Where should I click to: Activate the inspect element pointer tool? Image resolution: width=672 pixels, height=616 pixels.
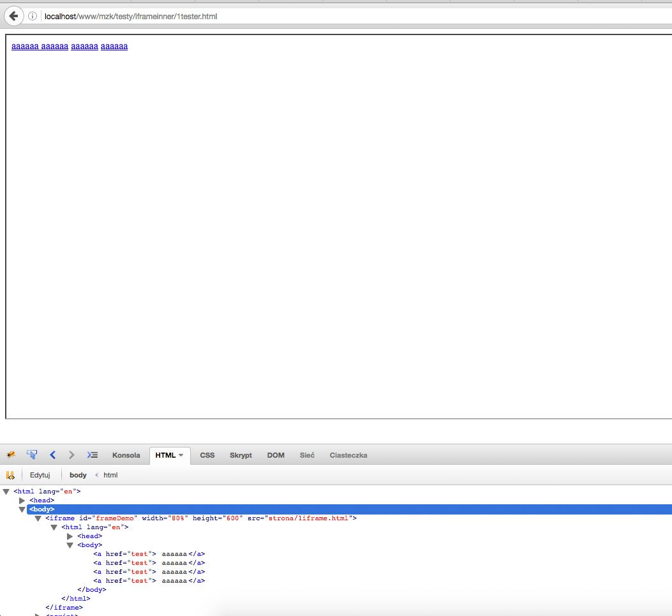coord(32,455)
